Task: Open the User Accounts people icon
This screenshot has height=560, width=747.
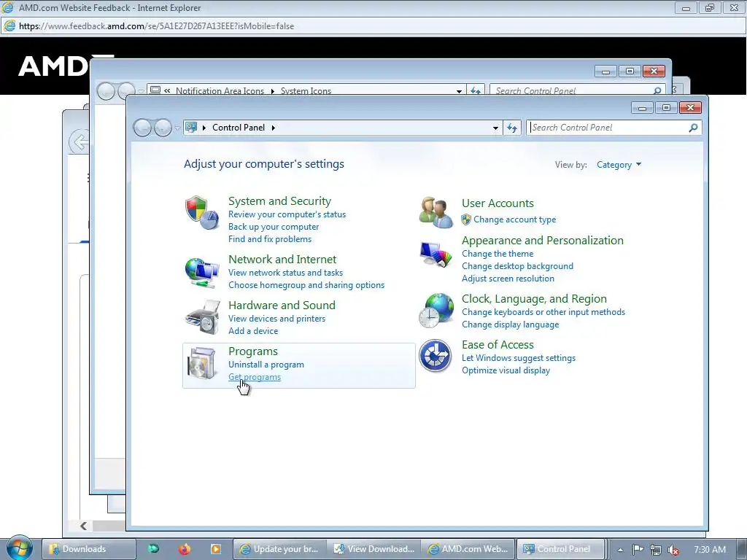Action: (x=436, y=212)
